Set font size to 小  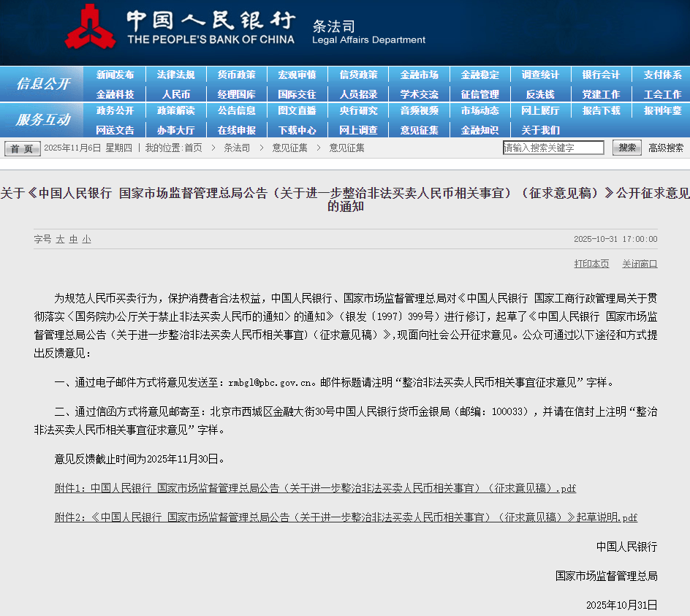point(86,239)
